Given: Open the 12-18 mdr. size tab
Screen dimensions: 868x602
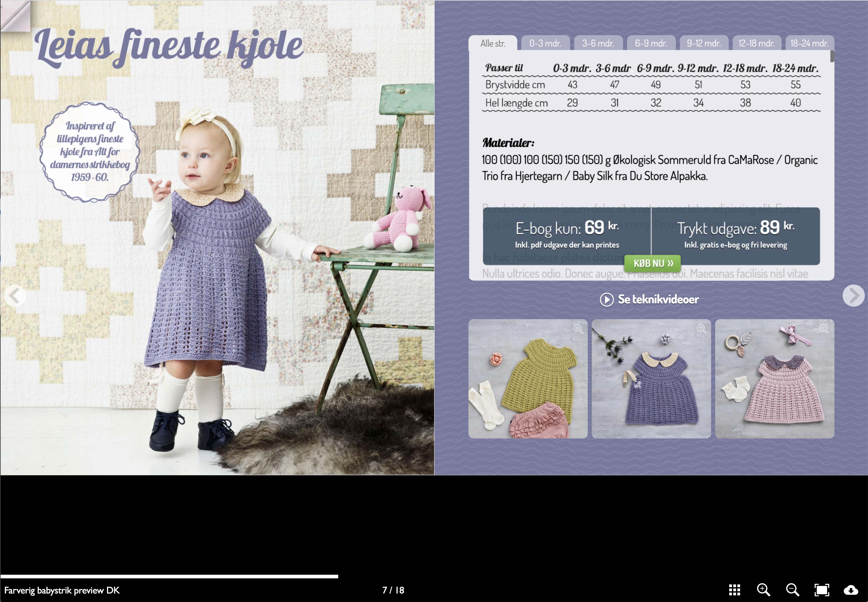Looking at the screenshot, I should coord(756,44).
